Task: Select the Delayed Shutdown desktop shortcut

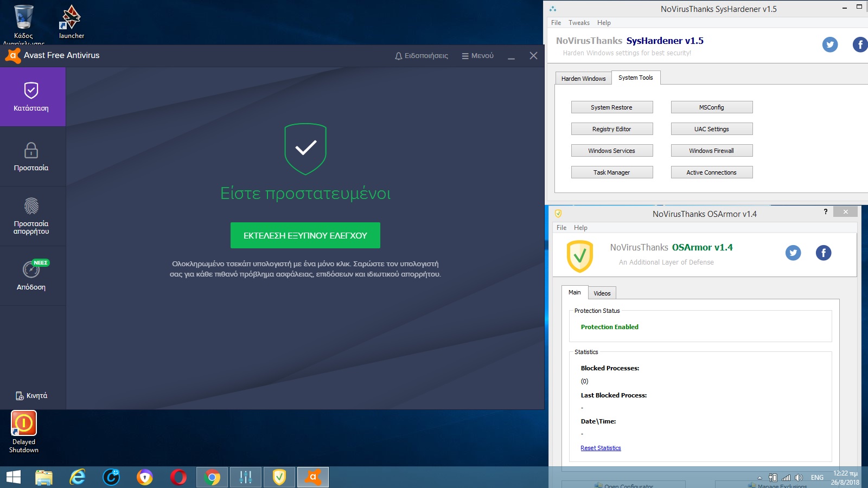Action: (24, 432)
